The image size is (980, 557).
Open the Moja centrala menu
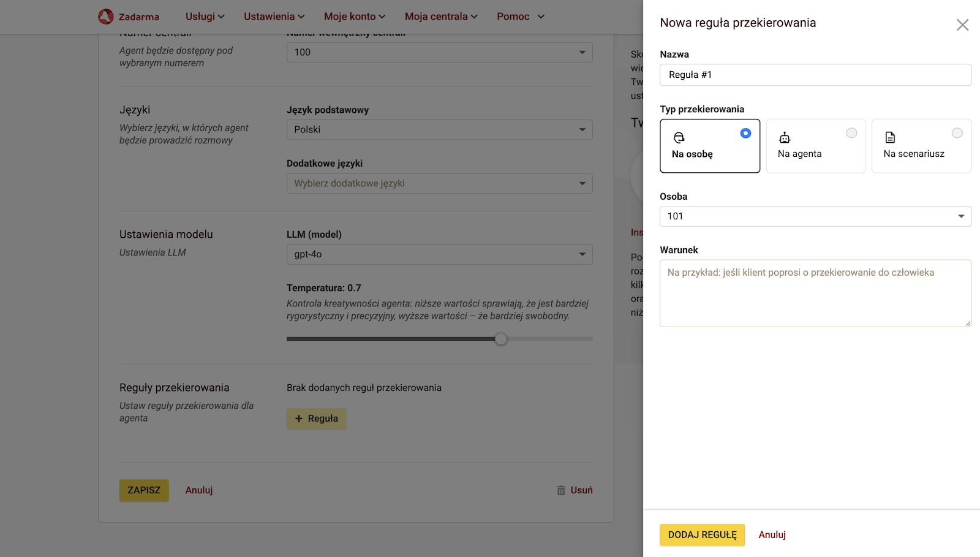coord(440,17)
